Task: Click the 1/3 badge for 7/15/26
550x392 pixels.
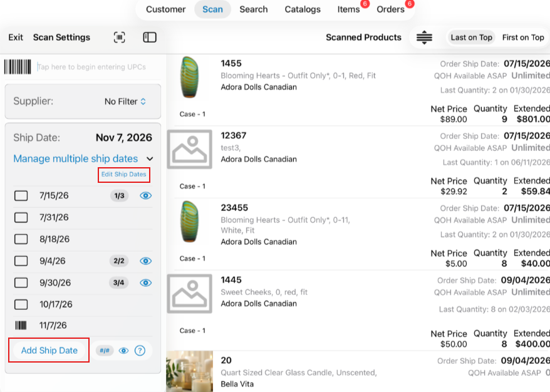Action: (119, 195)
